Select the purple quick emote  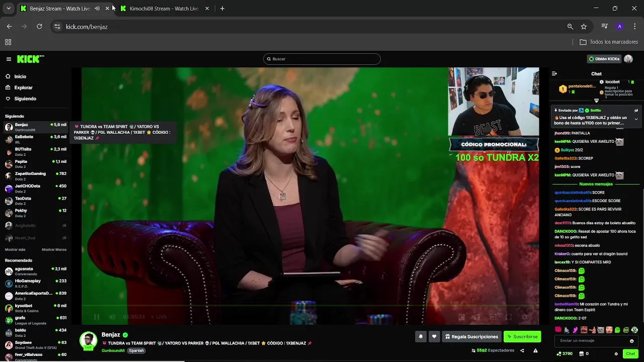point(575,330)
